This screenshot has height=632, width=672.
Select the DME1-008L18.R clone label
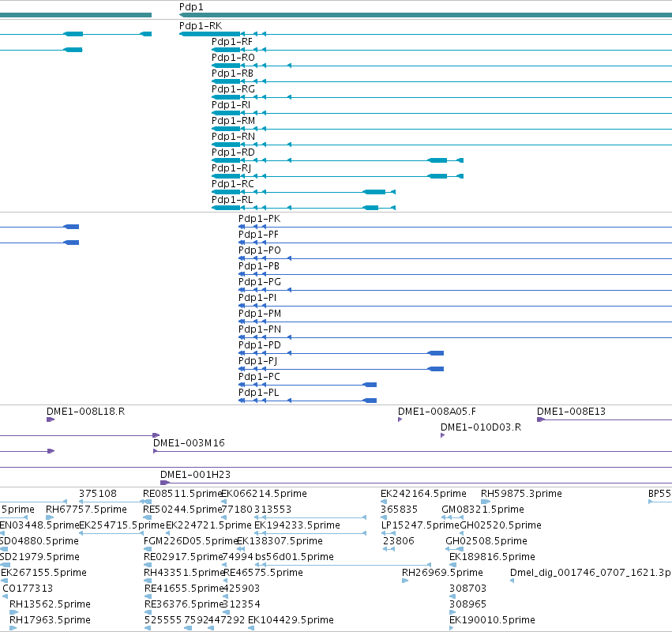[86, 412]
